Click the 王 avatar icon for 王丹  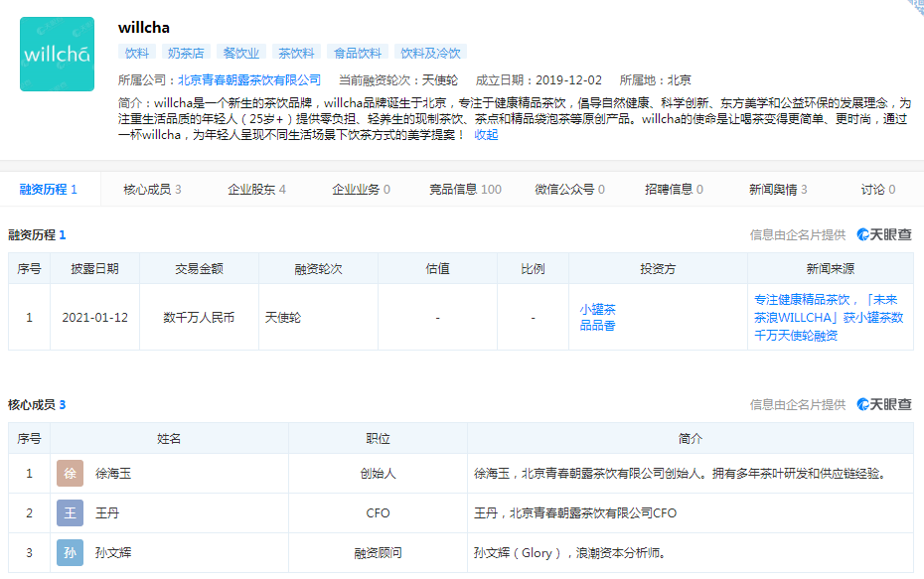coord(71,513)
